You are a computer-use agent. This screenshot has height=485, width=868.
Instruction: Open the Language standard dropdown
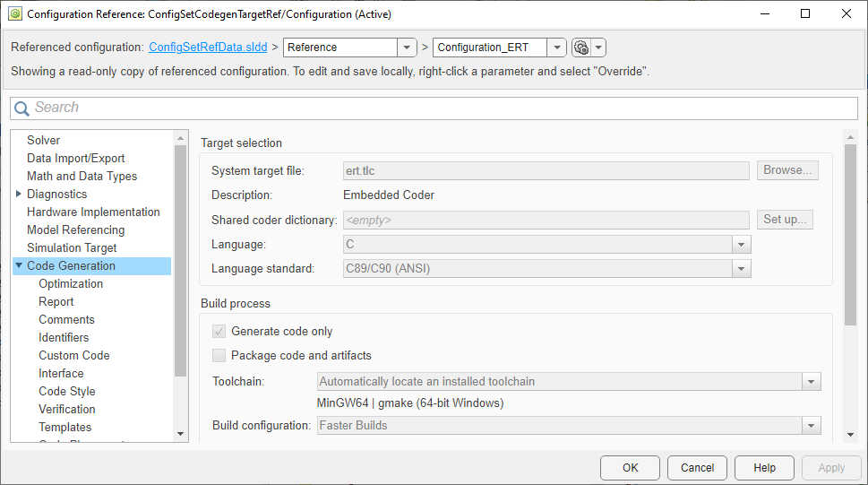pyautogui.click(x=741, y=268)
